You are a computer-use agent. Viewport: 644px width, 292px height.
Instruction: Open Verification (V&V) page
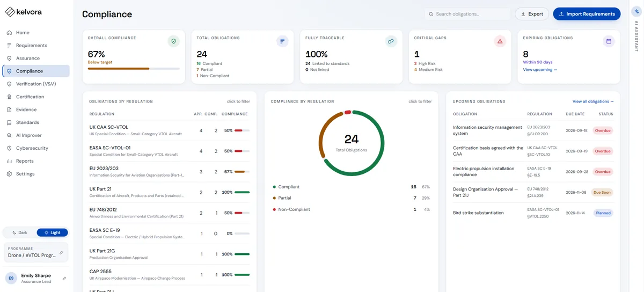tap(36, 84)
